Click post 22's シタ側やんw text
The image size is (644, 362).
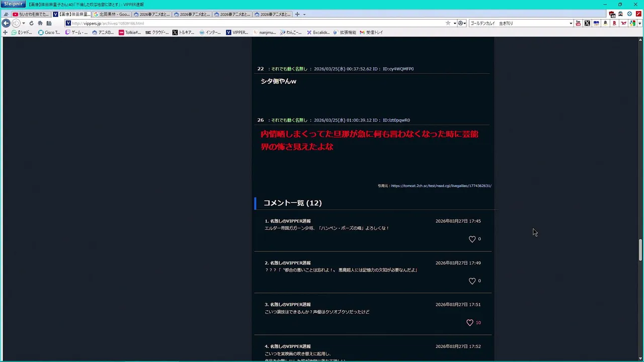(278, 81)
